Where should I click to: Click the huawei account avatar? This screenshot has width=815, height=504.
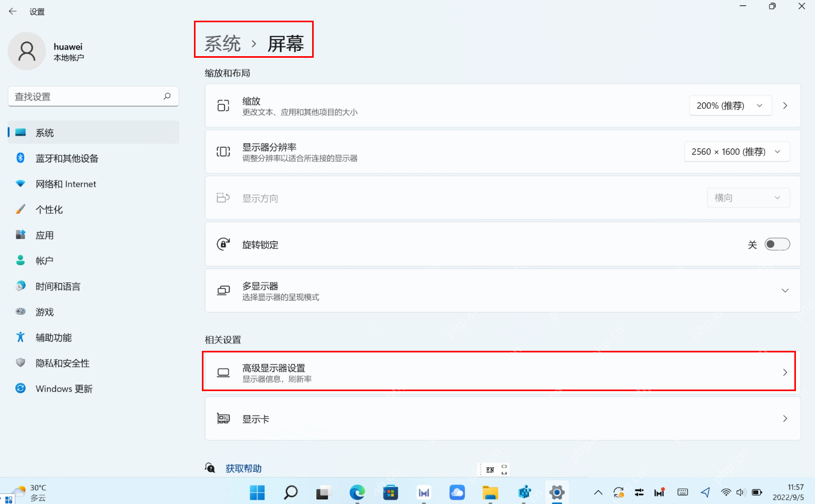tap(26, 51)
